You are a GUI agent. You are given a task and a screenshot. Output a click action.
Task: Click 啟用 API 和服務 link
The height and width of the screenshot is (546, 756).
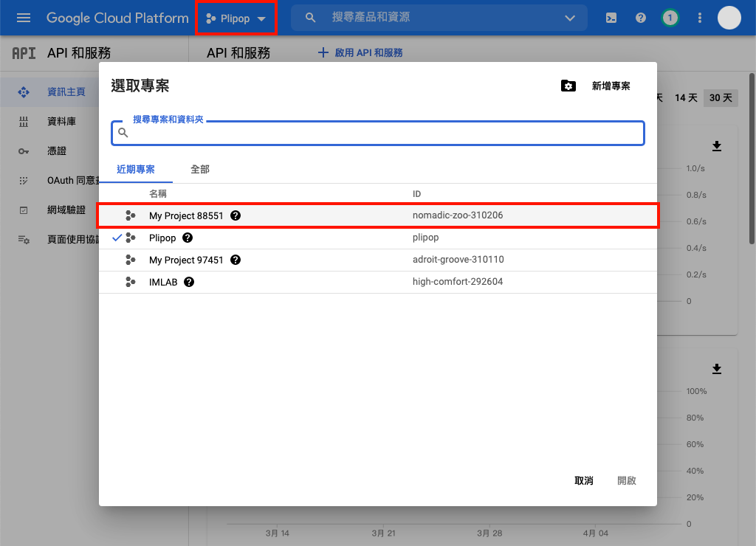360,53
